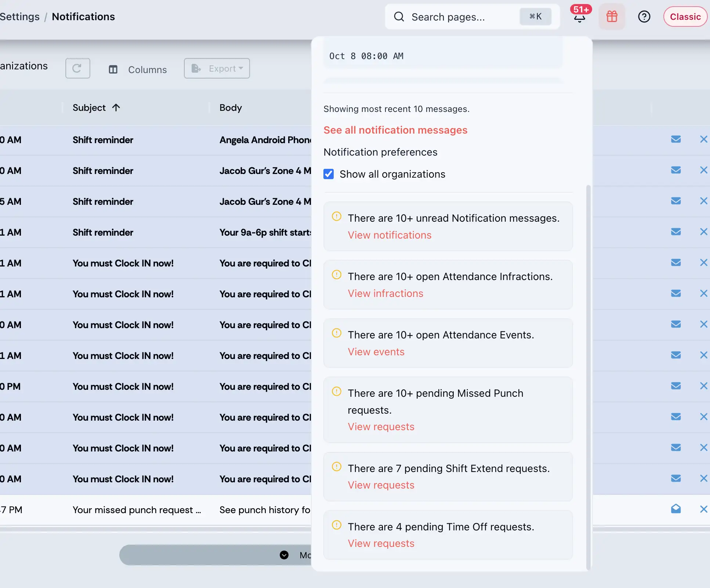Click the notification panel scrollbar

pos(588,378)
